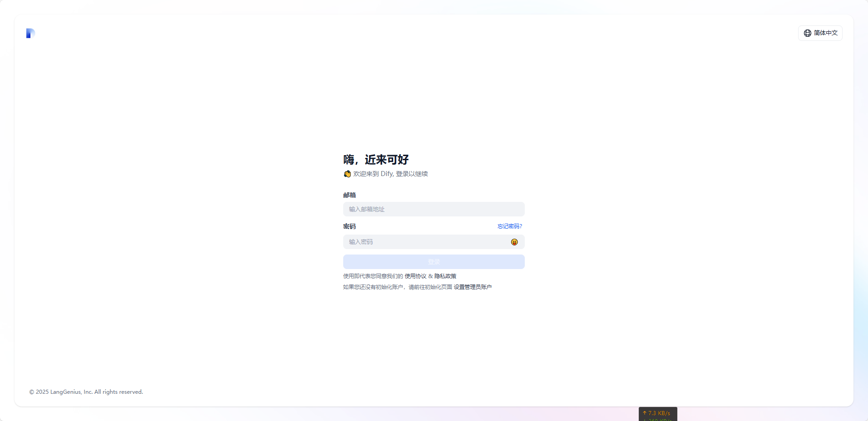
Task: Click the 嗨，近来可好 heading
Action: [x=376, y=160]
